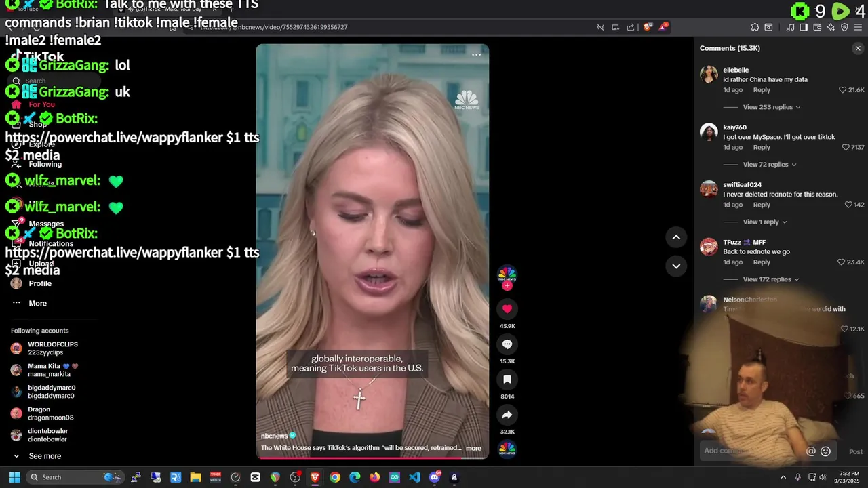Like kaiy760's MySpace comment
Screen dimensions: 868x488
tap(846, 147)
